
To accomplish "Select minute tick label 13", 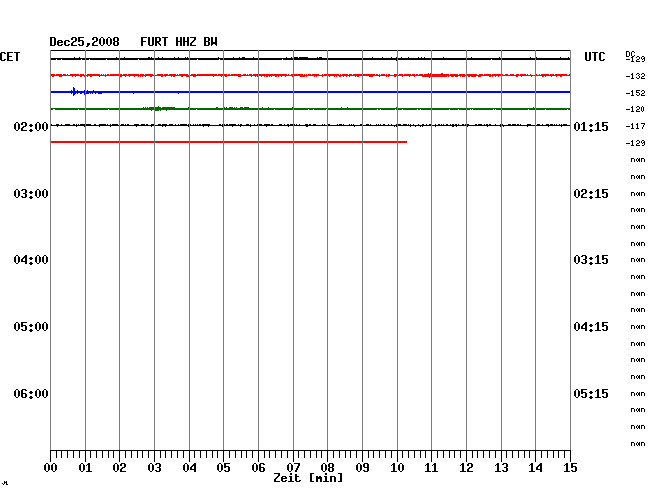I will coord(501,468).
